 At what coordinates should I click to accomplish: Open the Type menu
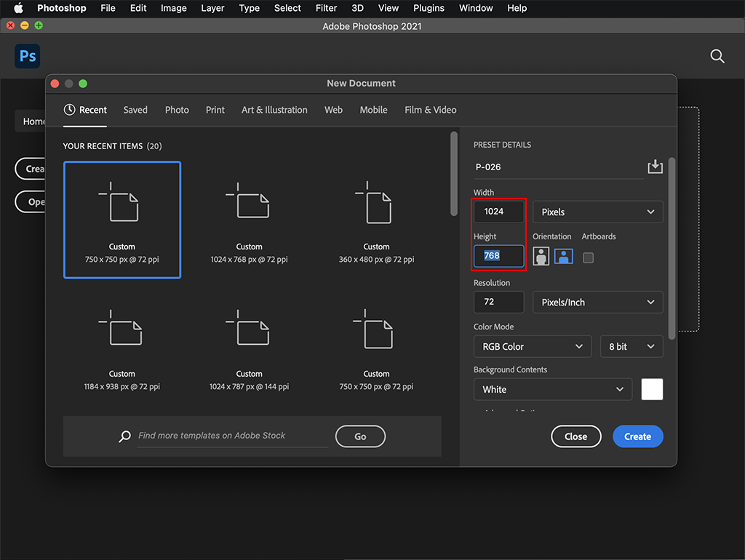249,8
